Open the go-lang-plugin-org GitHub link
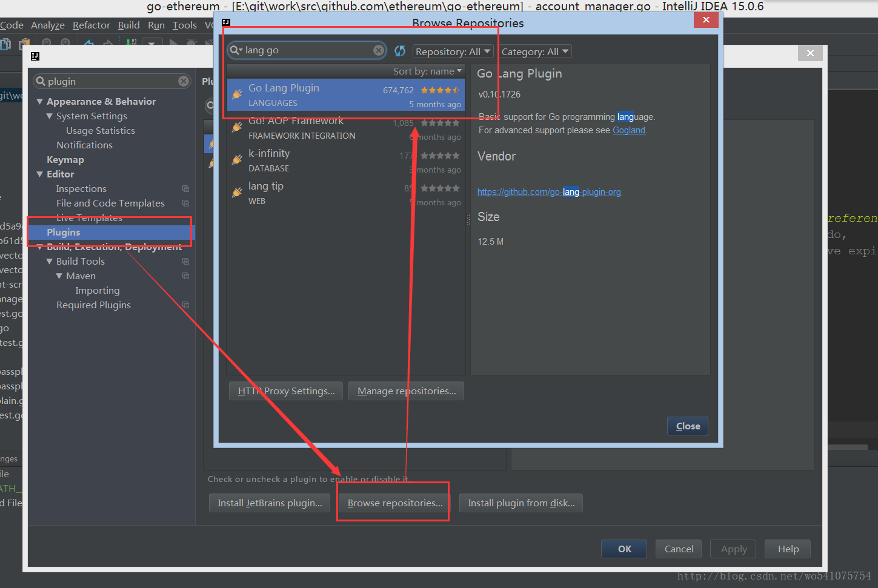Viewport: 878px width, 588px height. tap(549, 192)
